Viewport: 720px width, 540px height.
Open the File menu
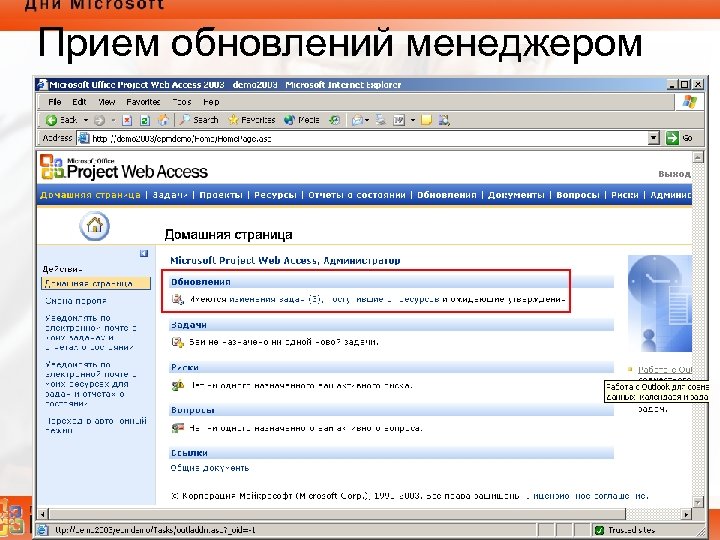point(55,102)
